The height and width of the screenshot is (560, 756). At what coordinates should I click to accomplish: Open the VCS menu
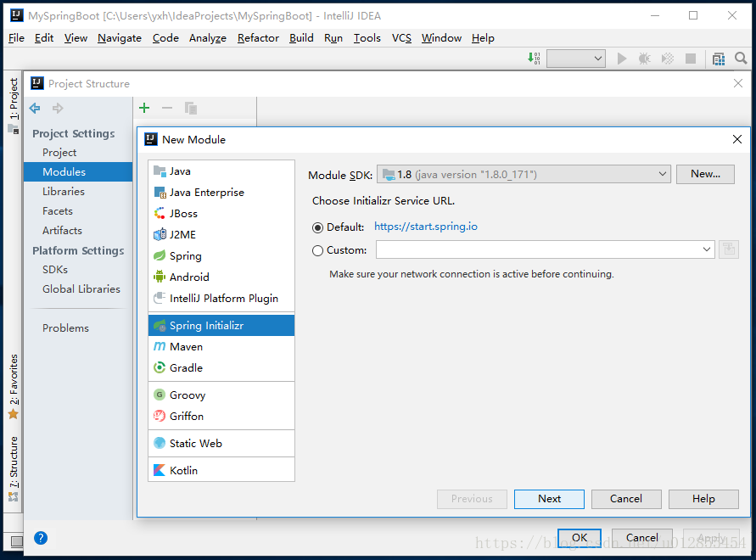pos(401,38)
